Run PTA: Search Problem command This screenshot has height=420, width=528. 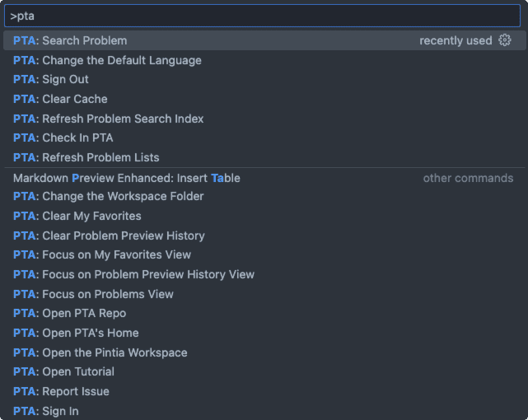tap(264, 40)
